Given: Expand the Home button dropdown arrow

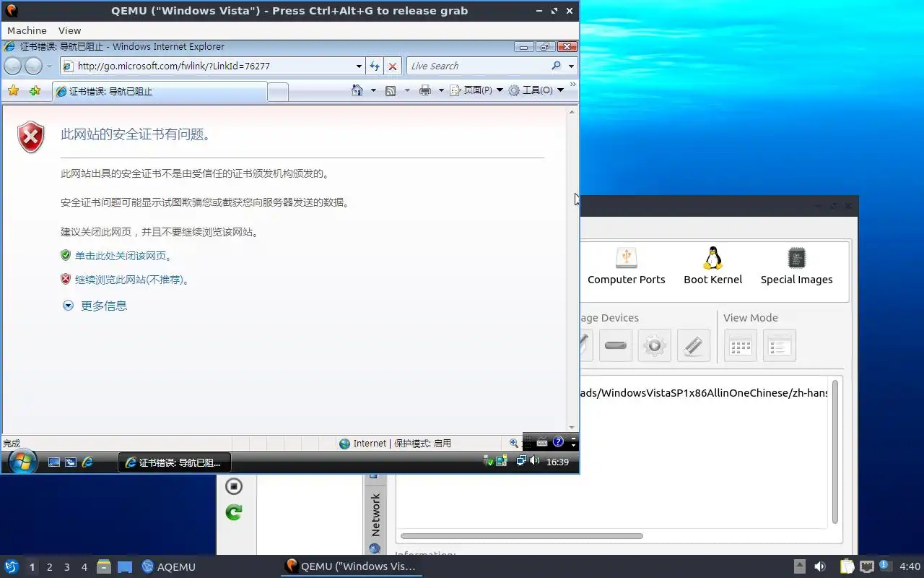Looking at the screenshot, I should (x=373, y=90).
